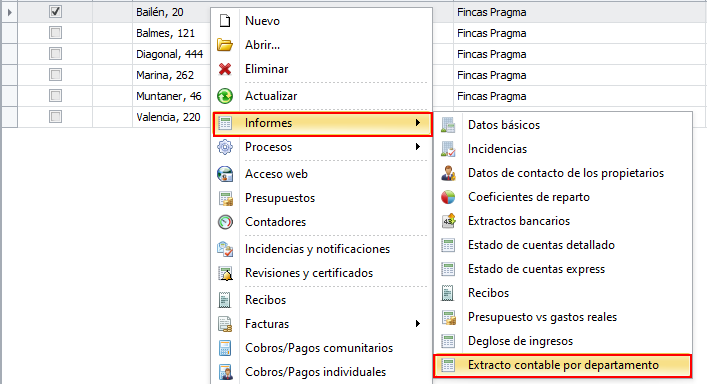The image size is (707, 384).
Task: Select the Balmes, 121 name cell
Action: 165,33
